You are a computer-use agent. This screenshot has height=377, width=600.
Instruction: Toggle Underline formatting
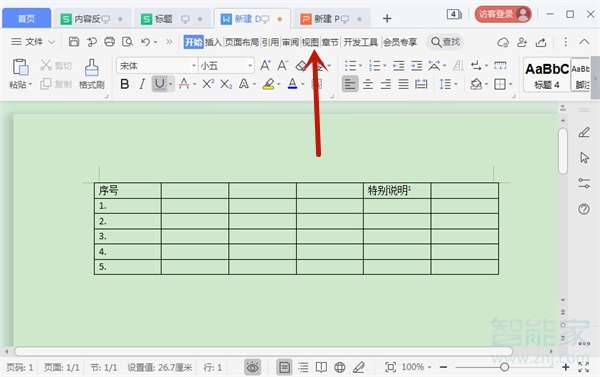[160, 84]
